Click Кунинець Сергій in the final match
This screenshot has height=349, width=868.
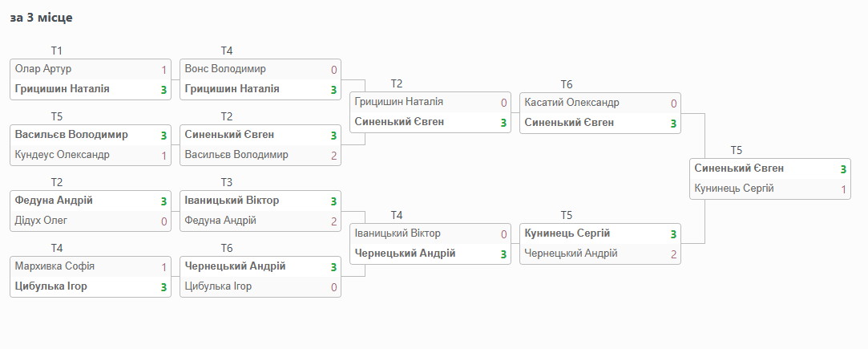734,189
